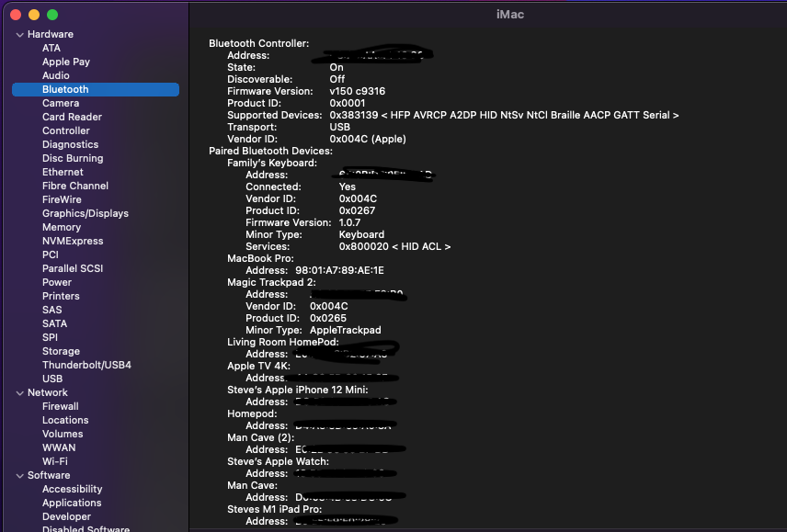787x532 pixels.
Task: Click the Man Cave (2) entry
Action: (260, 438)
